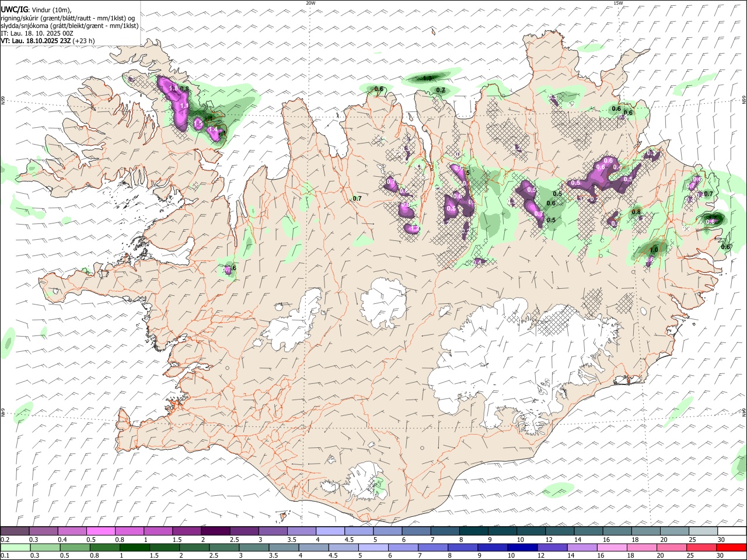The image size is (747, 560).
Task: Click the purple 1.5 swatch in upper legend row
Action: click(x=187, y=531)
